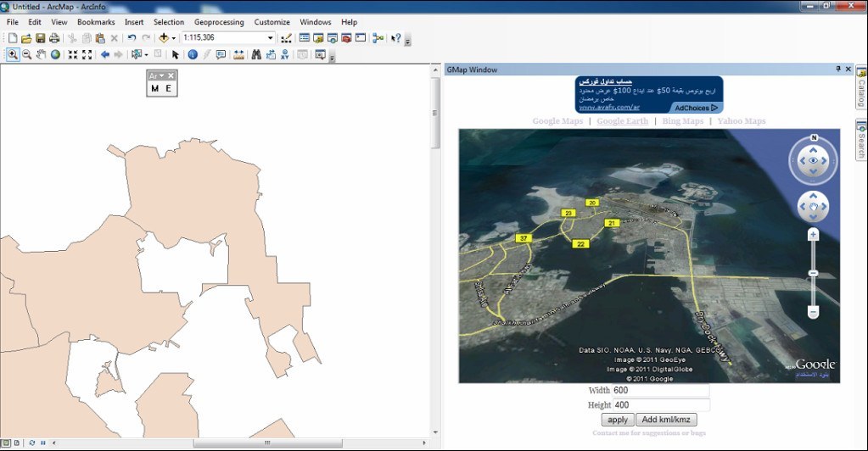Open the map scale dropdown
This screenshot has height=451, width=868.
point(270,37)
